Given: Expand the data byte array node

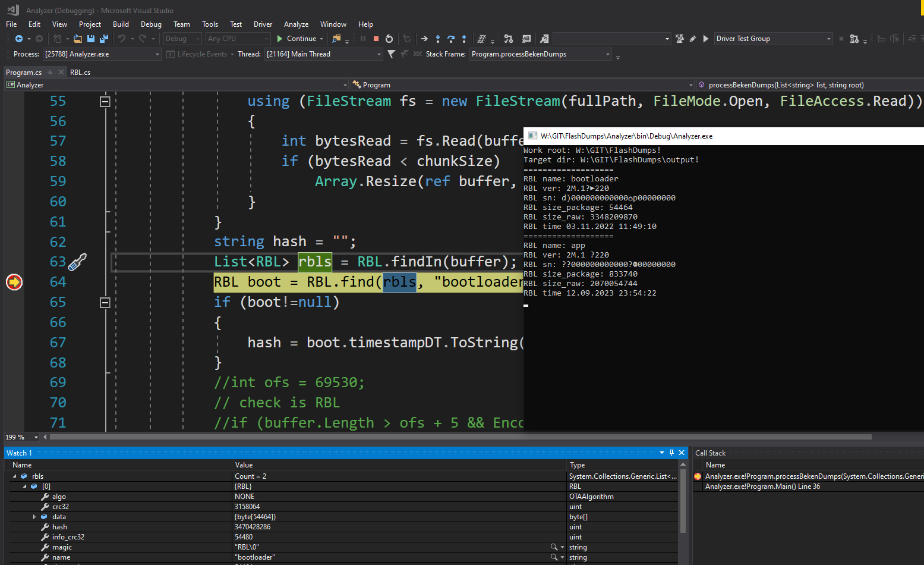Looking at the screenshot, I should coord(34,517).
